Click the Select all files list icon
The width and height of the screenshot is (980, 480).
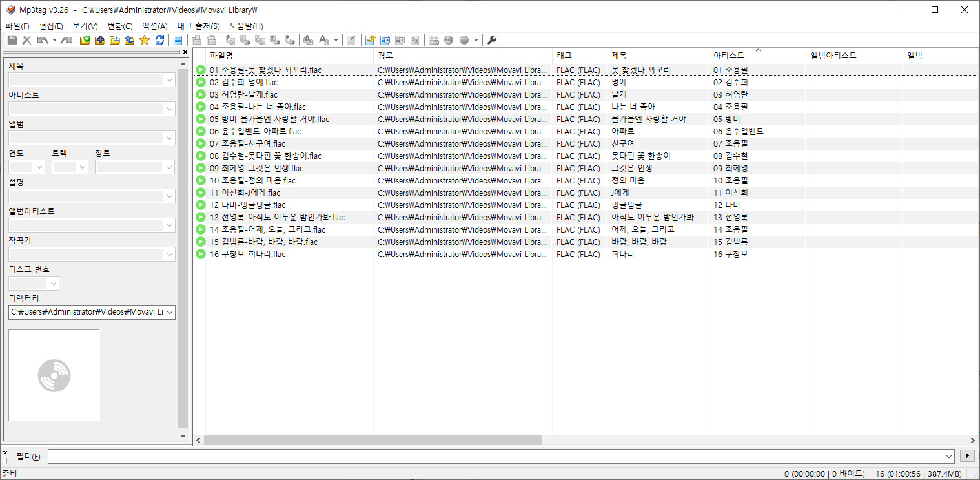(178, 40)
